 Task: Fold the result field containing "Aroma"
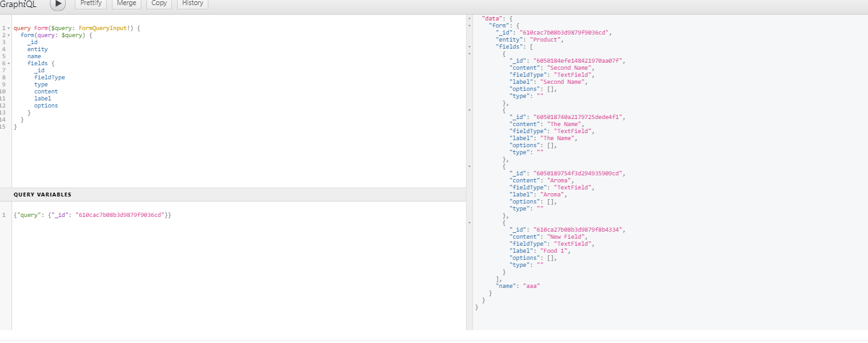coord(470,166)
